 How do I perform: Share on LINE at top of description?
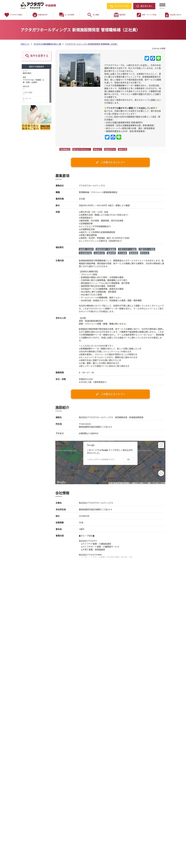pos(158,58)
